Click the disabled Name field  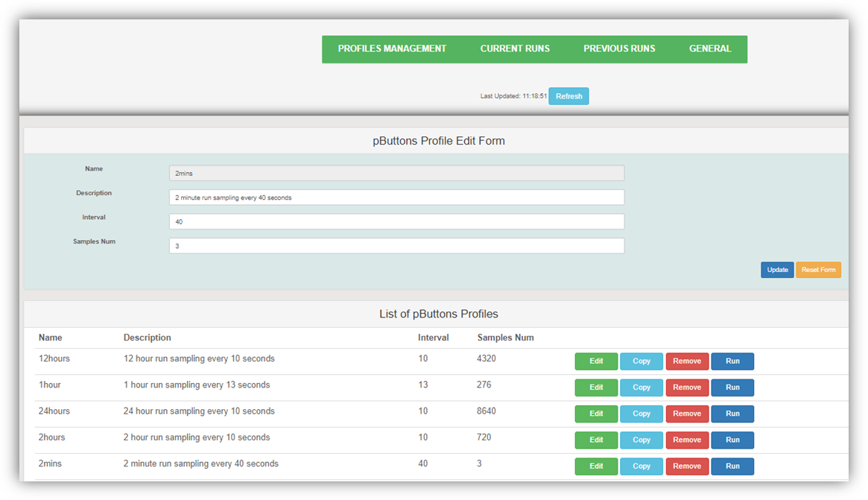396,174
